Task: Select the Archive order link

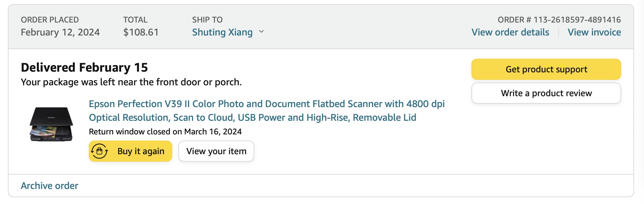Action: coord(50,186)
